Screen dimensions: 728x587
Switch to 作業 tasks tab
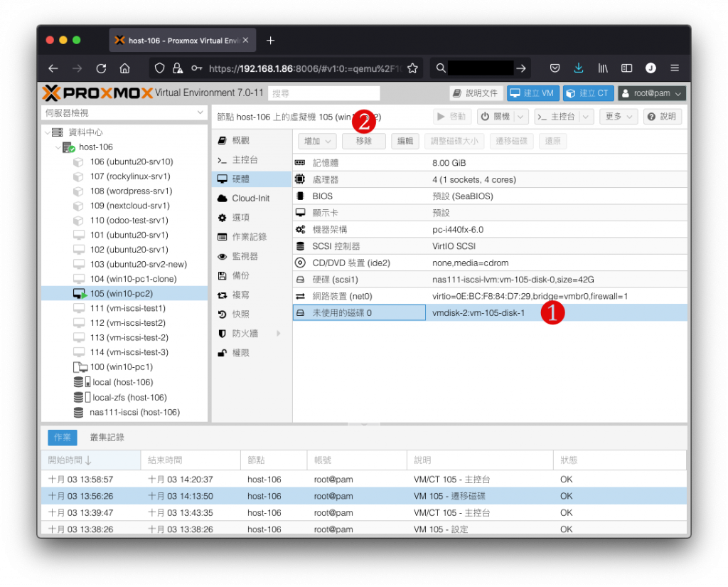point(63,438)
